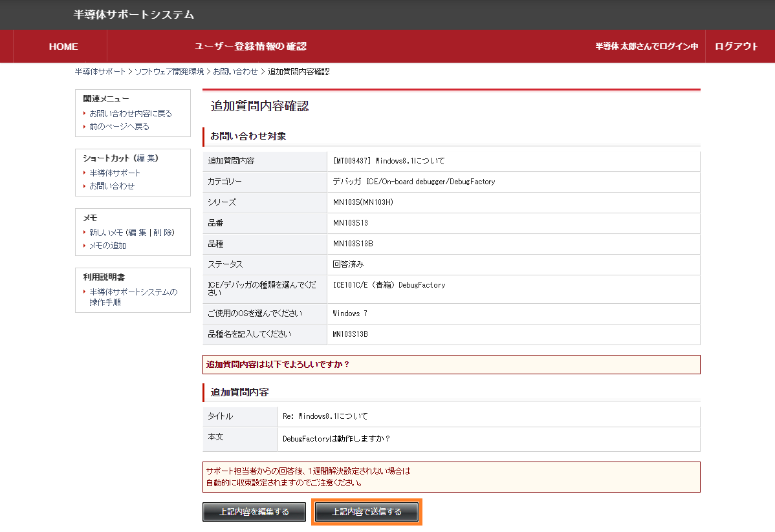Open お問い合わせ under the ショートカット panel
Screen dimensions: 775x532
coord(112,186)
